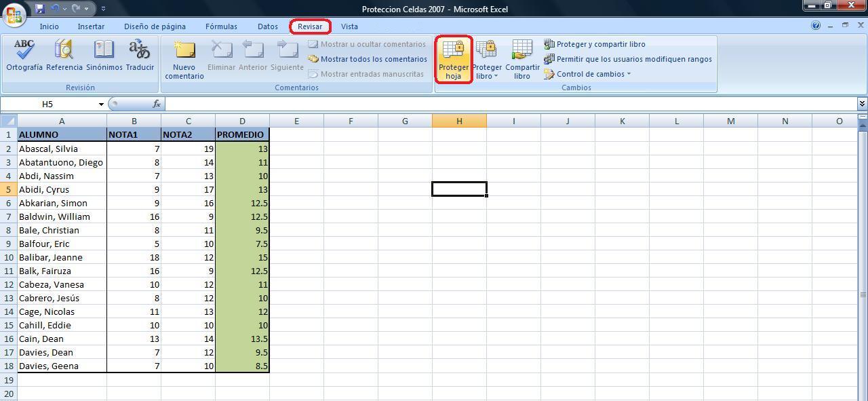Screen dimensions: 868x401
Task: Minimize the ribbon workbook window
Action: pyautogui.click(x=830, y=26)
